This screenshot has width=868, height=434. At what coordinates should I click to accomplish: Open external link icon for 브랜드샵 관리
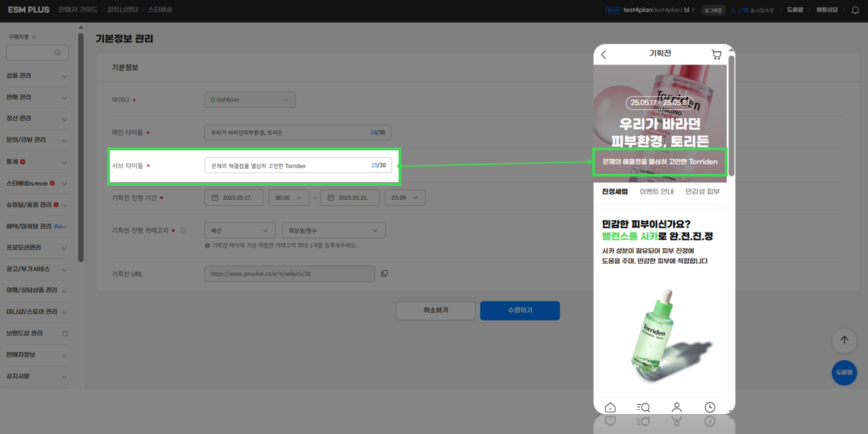(x=65, y=333)
